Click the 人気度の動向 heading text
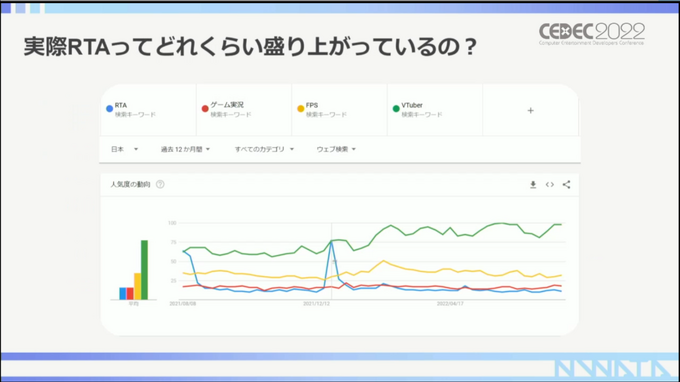The height and width of the screenshot is (382, 680). 130,184
